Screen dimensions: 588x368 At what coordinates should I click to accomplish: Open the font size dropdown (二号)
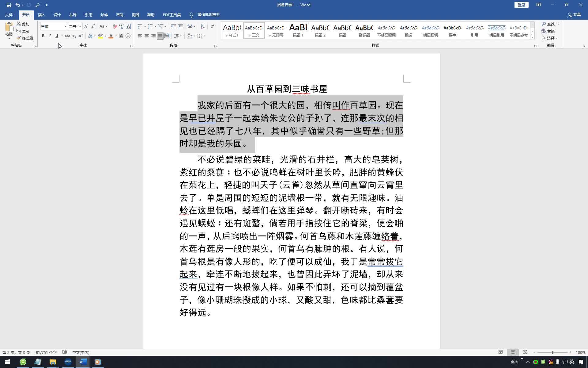point(80,27)
